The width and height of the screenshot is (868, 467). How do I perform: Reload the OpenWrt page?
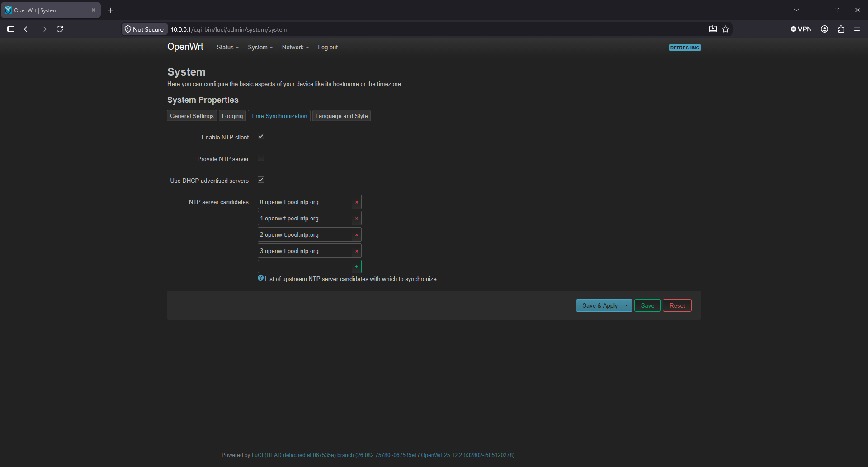click(60, 29)
